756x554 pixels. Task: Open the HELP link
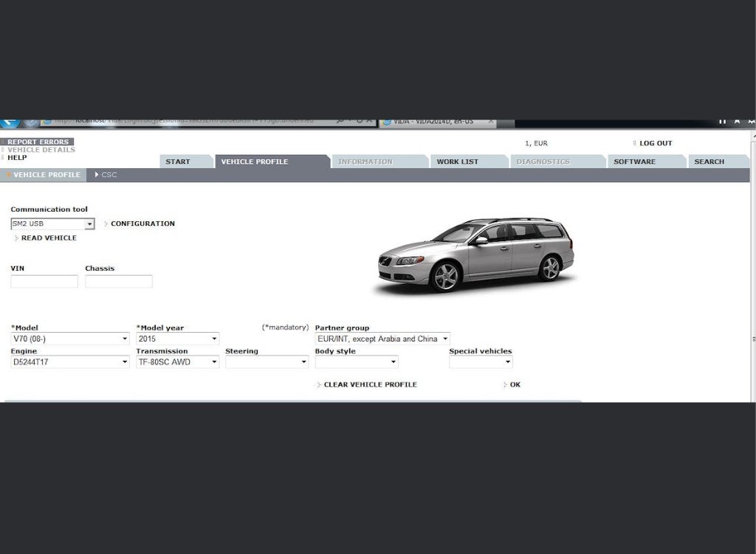[18, 158]
